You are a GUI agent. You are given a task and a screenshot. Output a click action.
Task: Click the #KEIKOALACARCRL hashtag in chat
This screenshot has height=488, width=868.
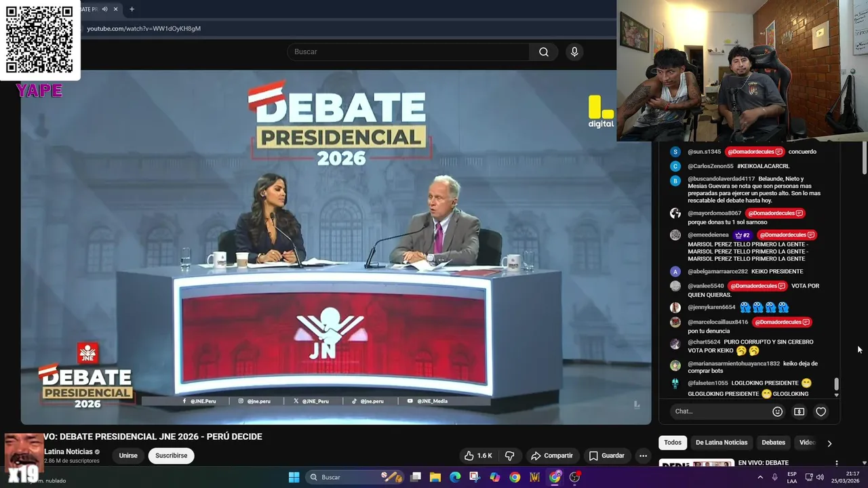click(x=764, y=166)
